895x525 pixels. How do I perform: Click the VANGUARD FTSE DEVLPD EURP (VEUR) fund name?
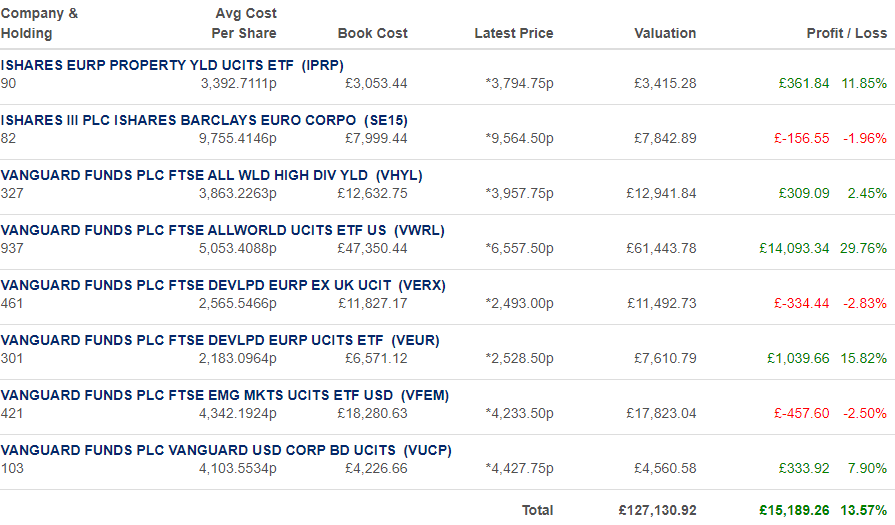point(220,340)
